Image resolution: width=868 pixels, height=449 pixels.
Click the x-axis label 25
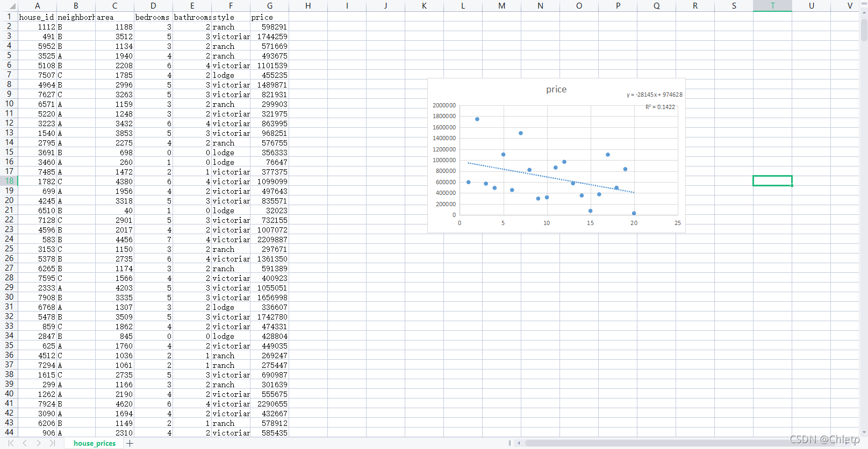(x=677, y=223)
